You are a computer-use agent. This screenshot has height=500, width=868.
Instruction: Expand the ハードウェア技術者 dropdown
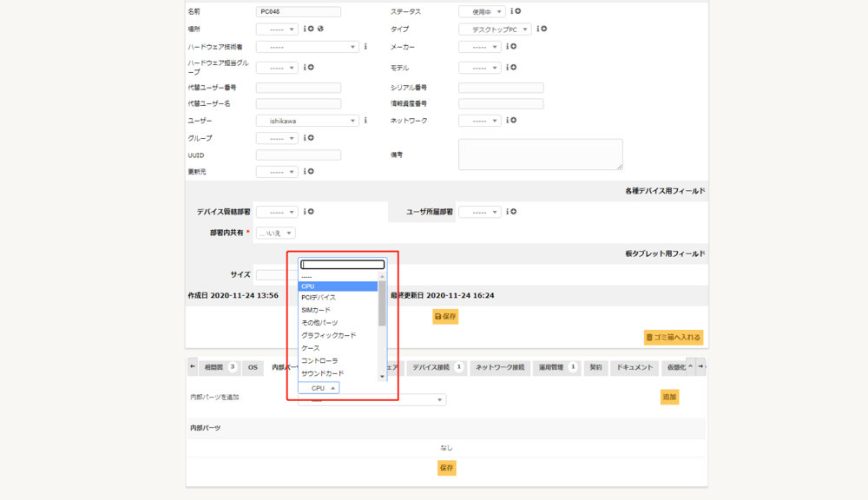point(307,47)
